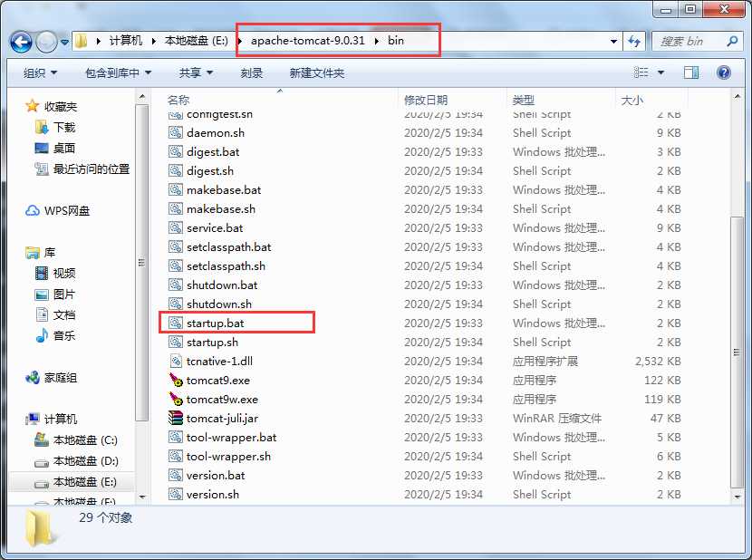Select the setclasspath.sh file name
Image resolution: width=752 pixels, height=560 pixels.
[x=226, y=266]
